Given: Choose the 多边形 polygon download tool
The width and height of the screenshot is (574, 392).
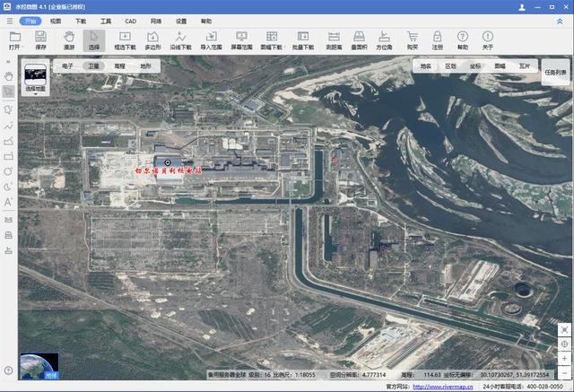Looking at the screenshot, I should [x=152, y=40].
